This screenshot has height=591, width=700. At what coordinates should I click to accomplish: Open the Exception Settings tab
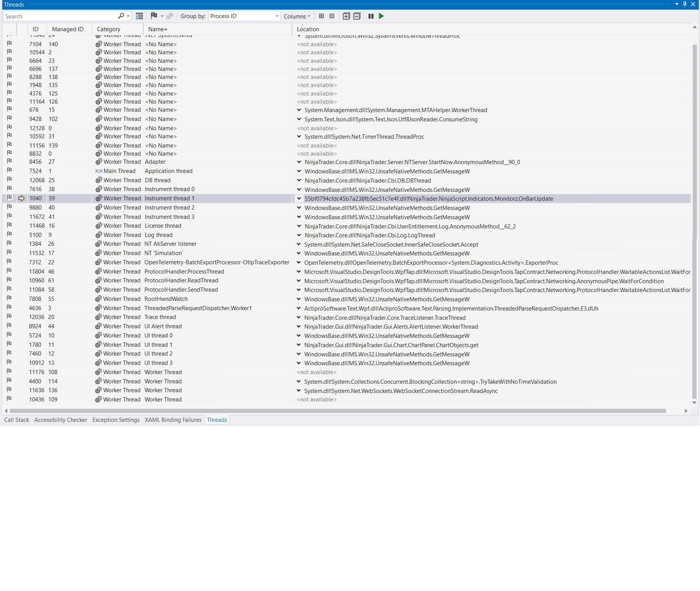click(116, 420)
